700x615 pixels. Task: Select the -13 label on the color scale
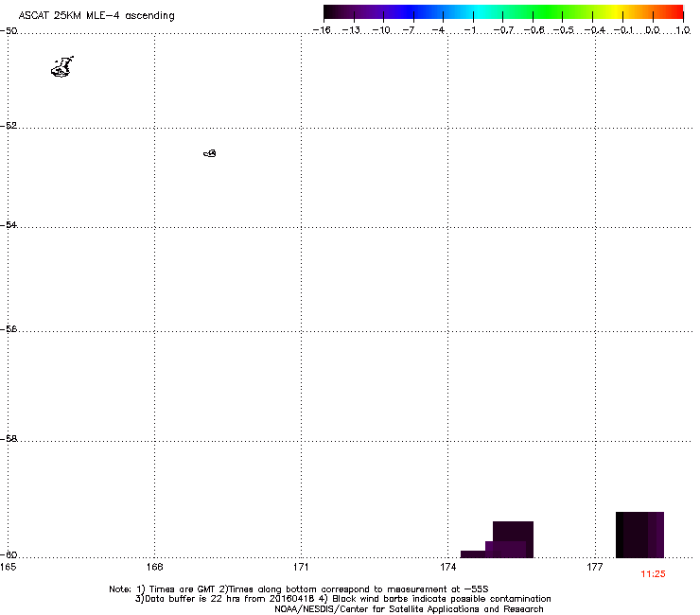point(351,30)
